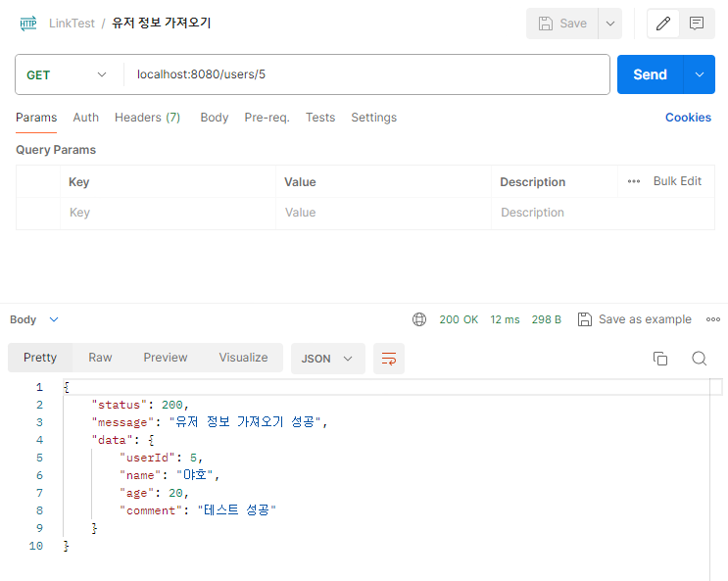This screenshot has width=728, height=581.
Task: Click the 298 B response size
Action: click(547, 319)
